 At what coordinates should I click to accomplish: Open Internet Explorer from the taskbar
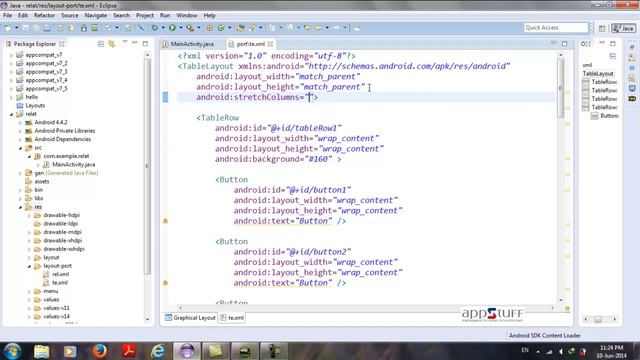[x=158, y=351]
